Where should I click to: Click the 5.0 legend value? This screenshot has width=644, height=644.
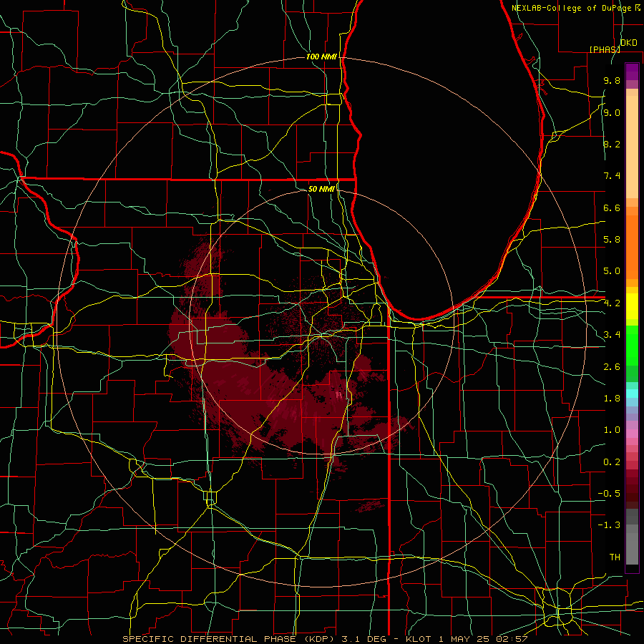click(612, 271)
